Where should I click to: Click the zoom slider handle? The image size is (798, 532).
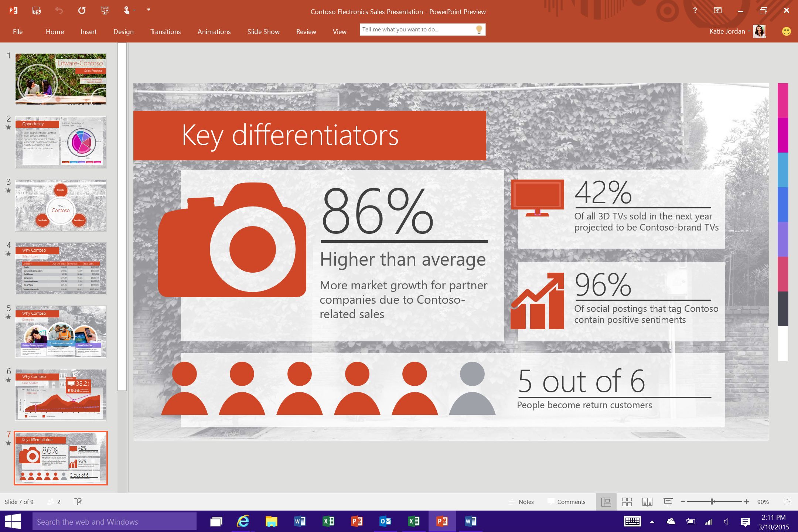click(712, 502)
